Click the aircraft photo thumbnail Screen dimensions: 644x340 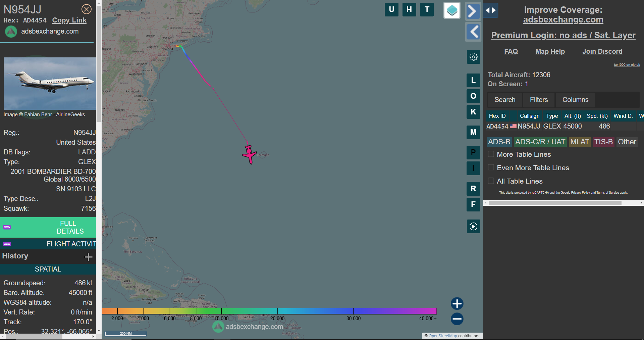[50, 84]
